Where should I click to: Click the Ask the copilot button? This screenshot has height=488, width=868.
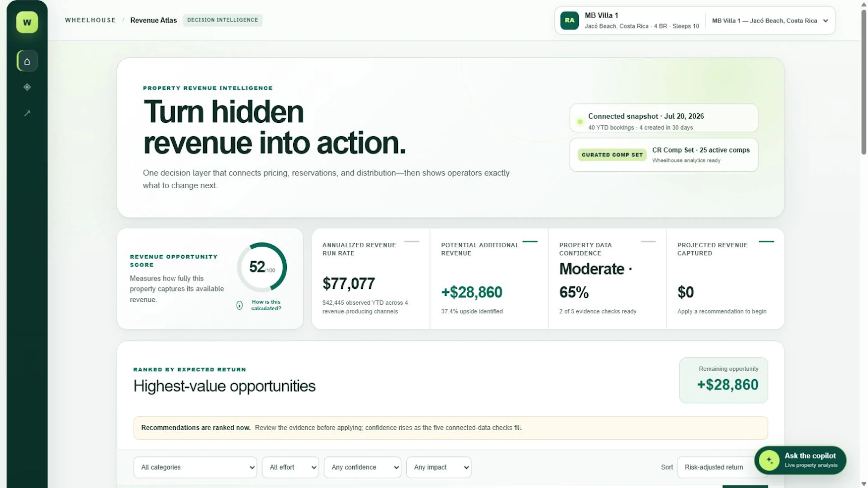pos(800,460)
